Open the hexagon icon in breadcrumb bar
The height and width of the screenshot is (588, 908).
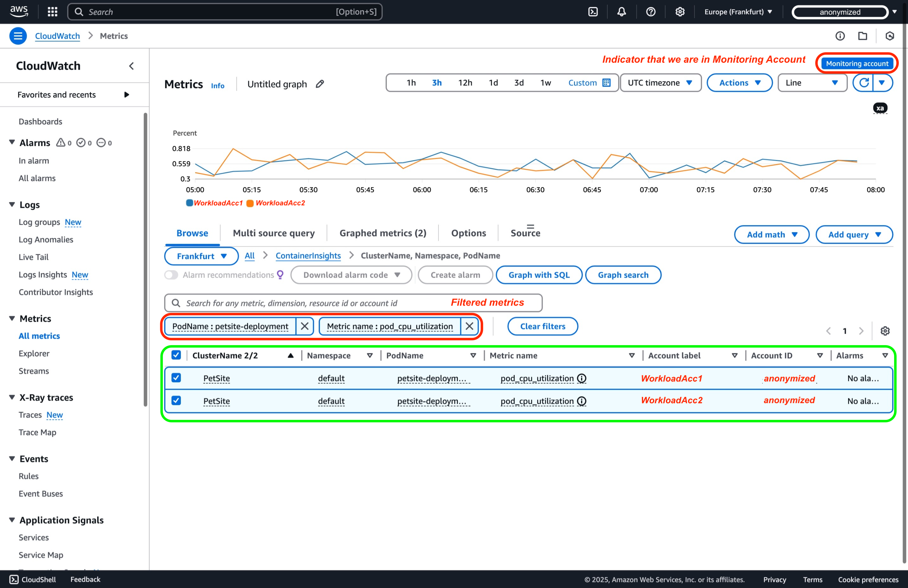point(889,36)
